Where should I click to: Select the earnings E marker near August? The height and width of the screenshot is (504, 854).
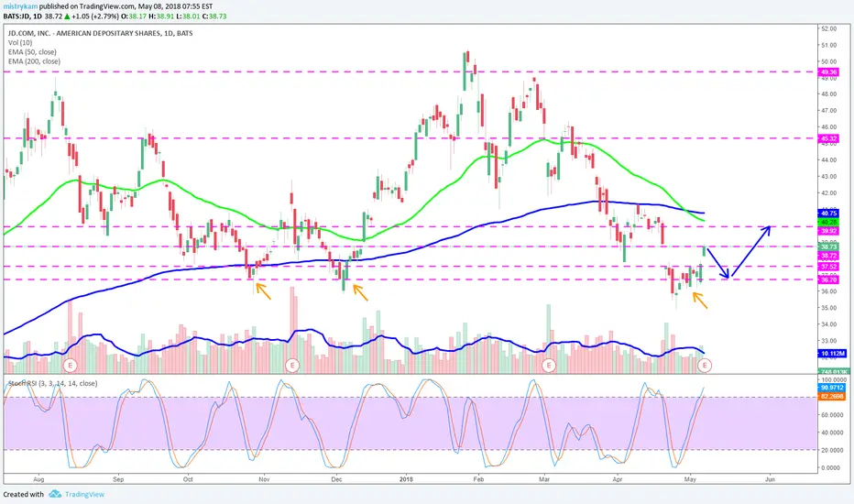coord(70,365)
